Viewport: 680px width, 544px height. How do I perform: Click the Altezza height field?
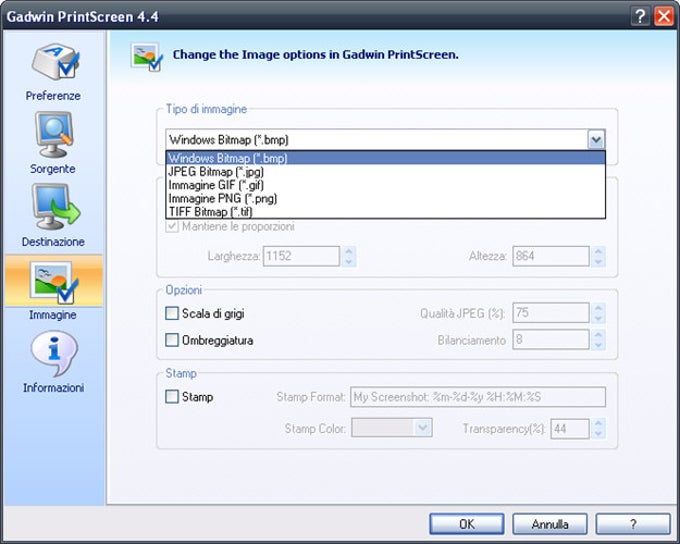coord(551,256)
